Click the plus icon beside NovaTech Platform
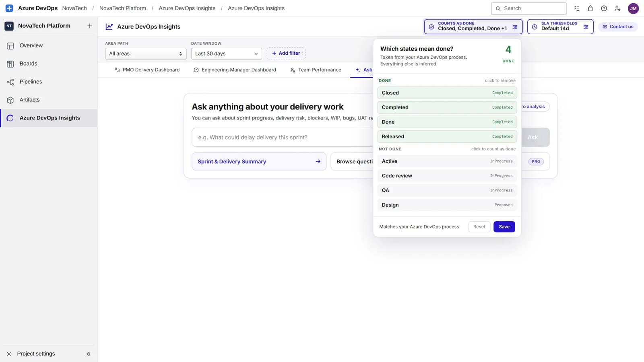This screenshot has height=362, width=644. [89, 26]
